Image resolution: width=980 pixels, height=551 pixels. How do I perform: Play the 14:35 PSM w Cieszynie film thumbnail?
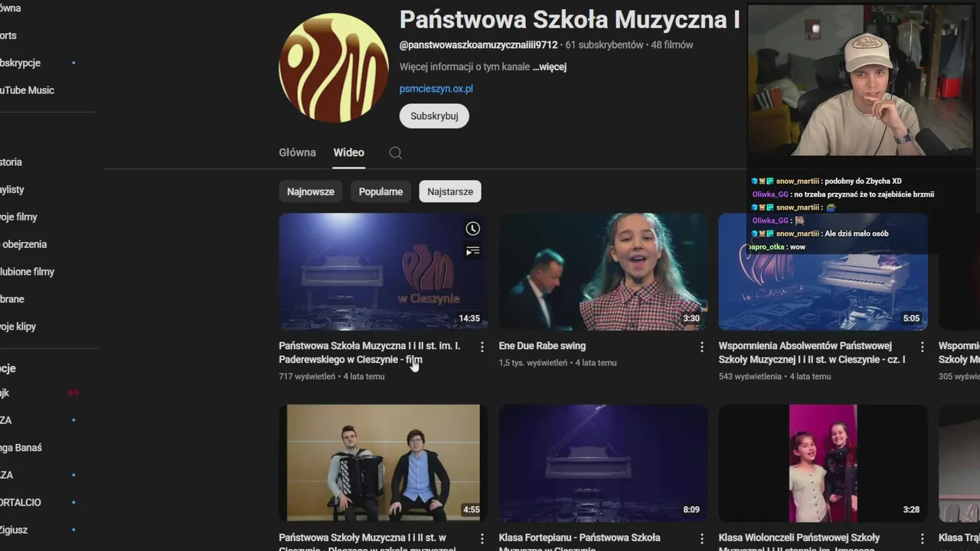click(383, 272)
